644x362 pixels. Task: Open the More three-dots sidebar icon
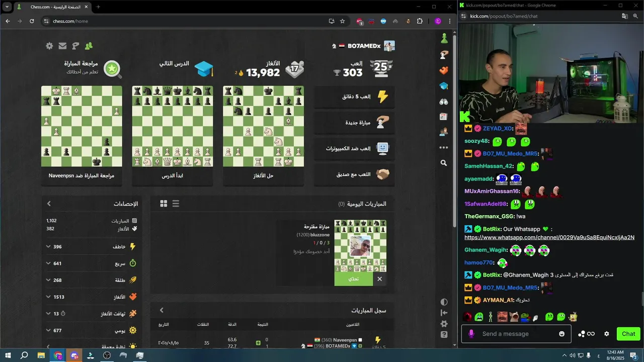(444, 147)
